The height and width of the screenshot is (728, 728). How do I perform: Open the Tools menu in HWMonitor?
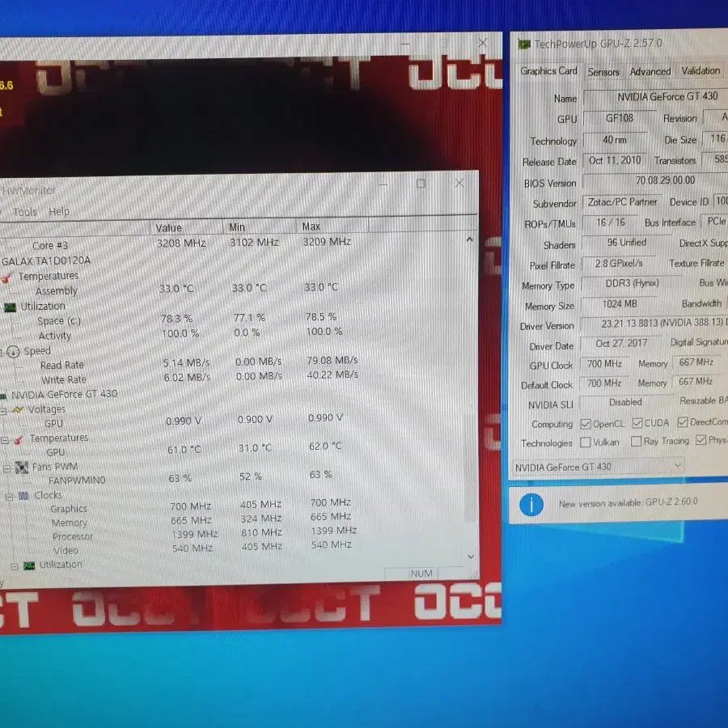pos(24,212)
